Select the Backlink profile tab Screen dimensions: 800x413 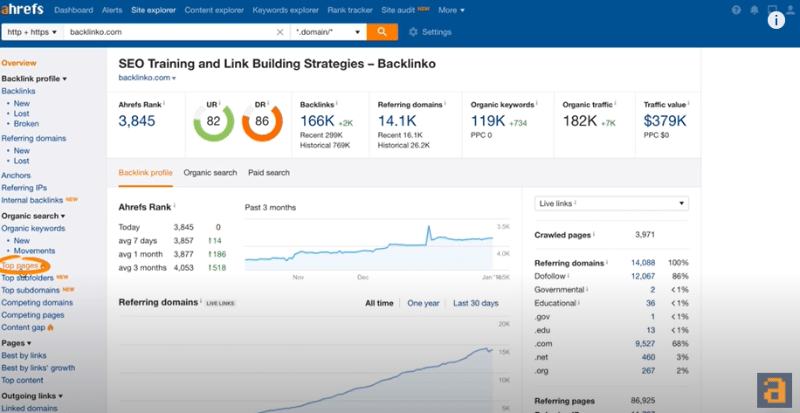point(145,173)
